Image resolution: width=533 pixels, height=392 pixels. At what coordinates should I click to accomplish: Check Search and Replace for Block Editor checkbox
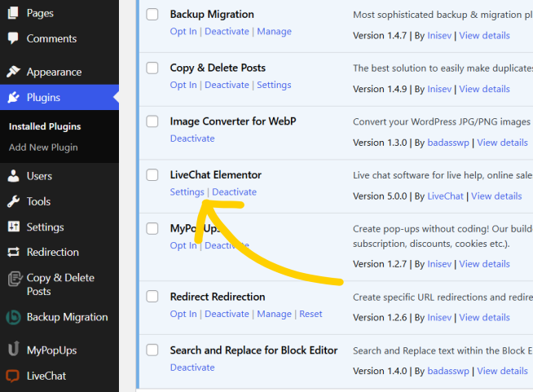[152, 350]
